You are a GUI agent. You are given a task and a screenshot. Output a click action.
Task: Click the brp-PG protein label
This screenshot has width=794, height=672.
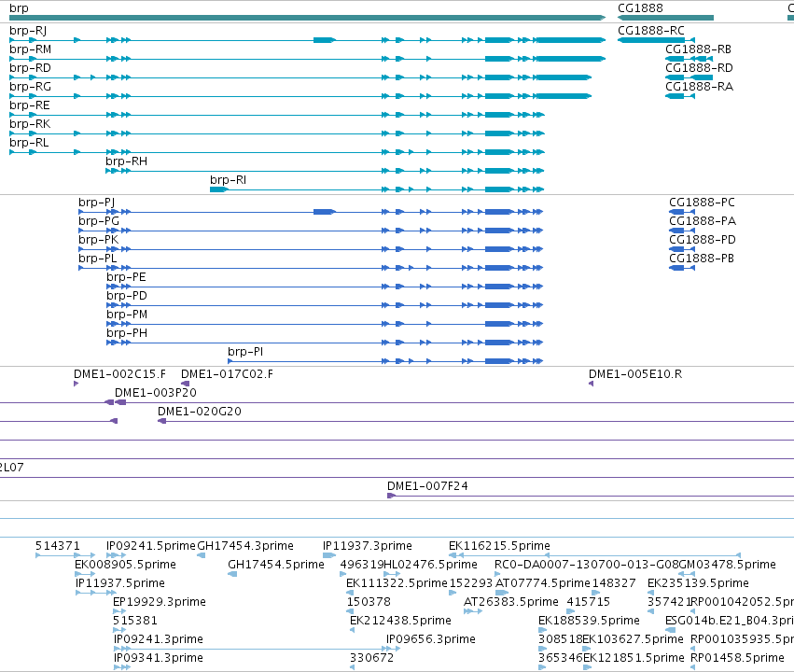pos(99,221)
